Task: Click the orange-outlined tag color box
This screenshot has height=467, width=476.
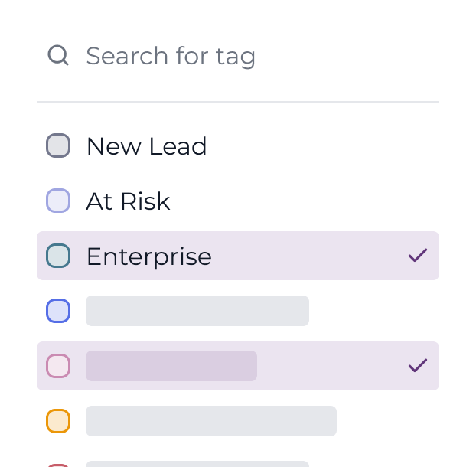Action: tap(58, 421)
